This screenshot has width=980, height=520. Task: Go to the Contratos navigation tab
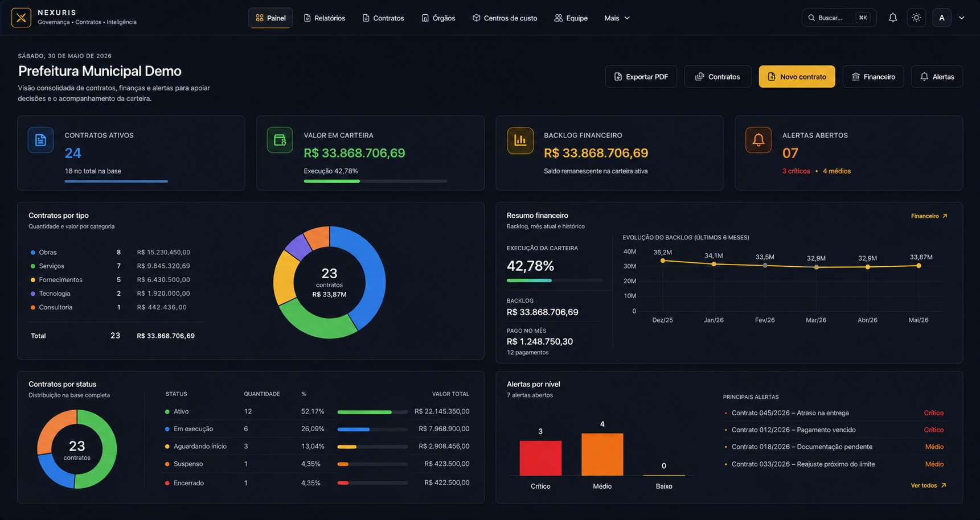pyautogui.click(x=383, y=18)
